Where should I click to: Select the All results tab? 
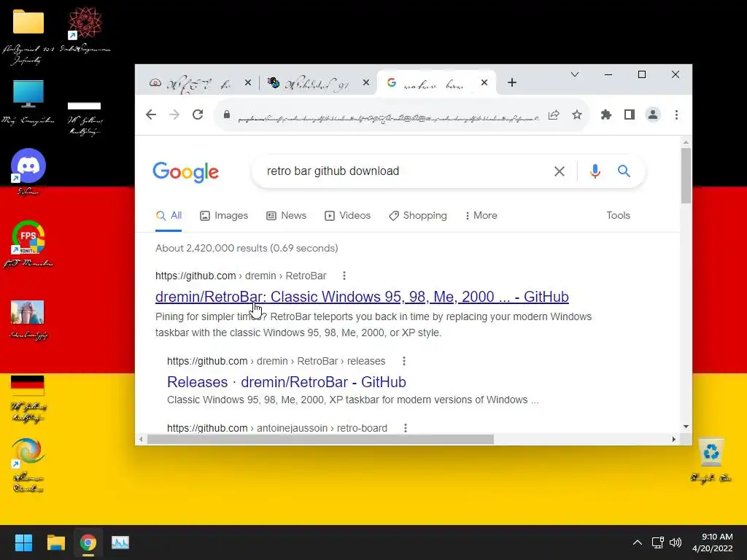(169, 216)
